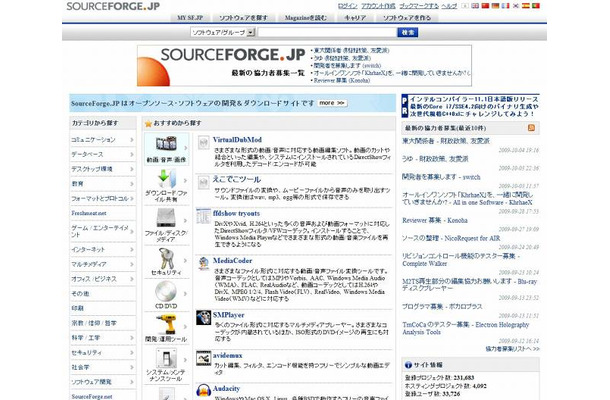Select the 動画/音声/画像 film category icon
The image size is (610, 400).
pyautogui.click(x=166, y=144)
